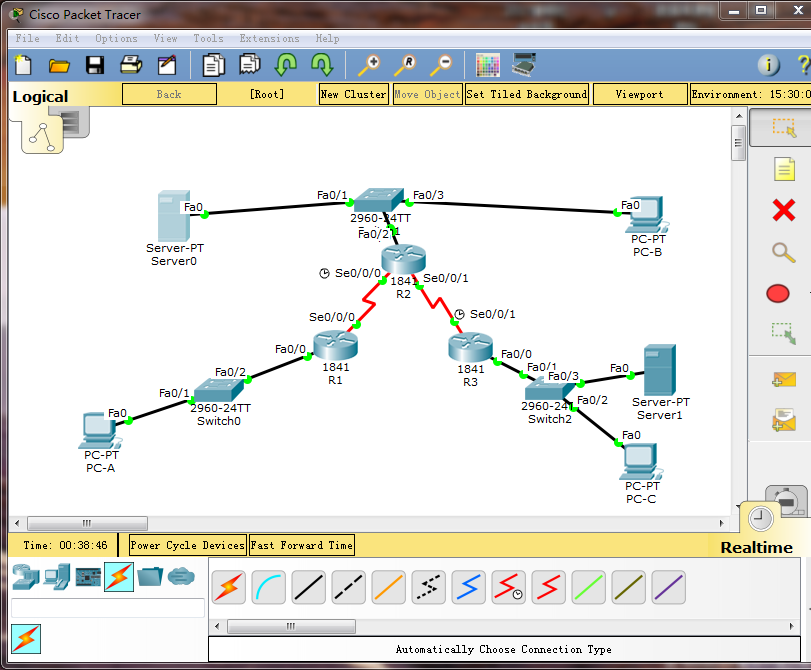The image size is (811, 670).
Task: Choose the Inspect magnifier tool
Action: (784, 252)
